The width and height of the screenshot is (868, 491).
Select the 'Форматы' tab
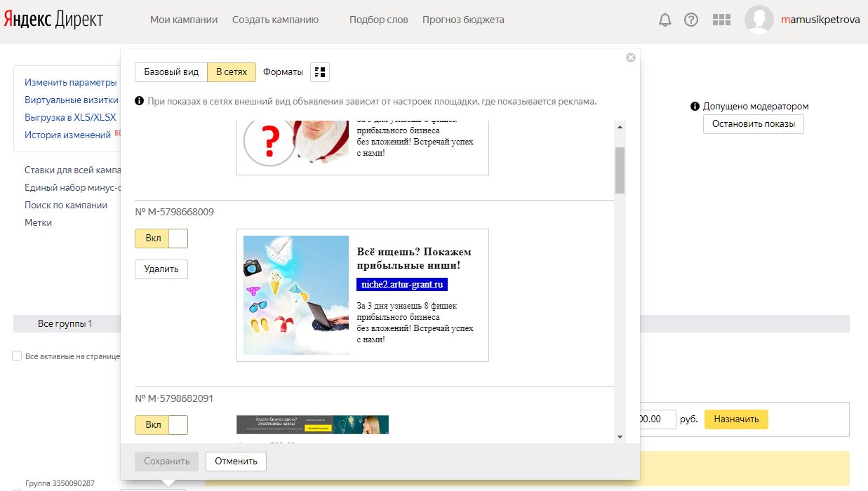pos(283,72)
